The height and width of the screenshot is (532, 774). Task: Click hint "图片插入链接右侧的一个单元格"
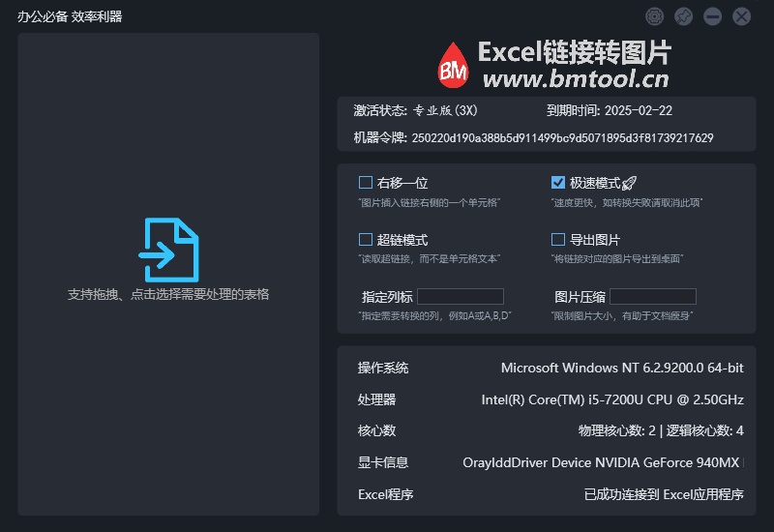[430, 203]
